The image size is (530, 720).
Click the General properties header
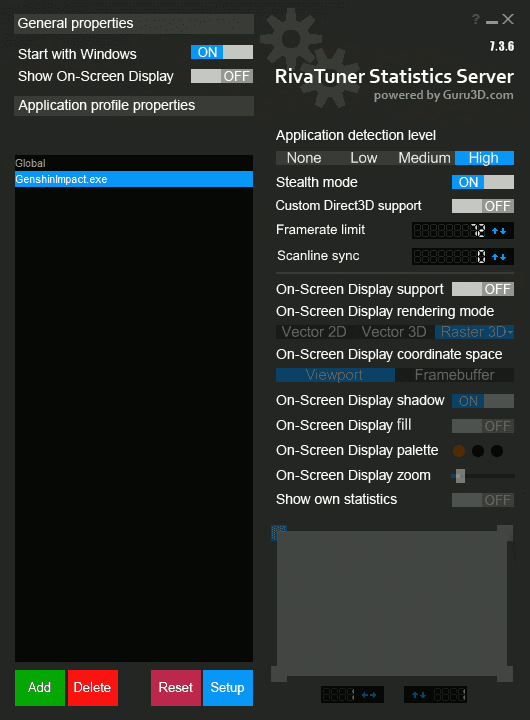[x=134, y=24]
